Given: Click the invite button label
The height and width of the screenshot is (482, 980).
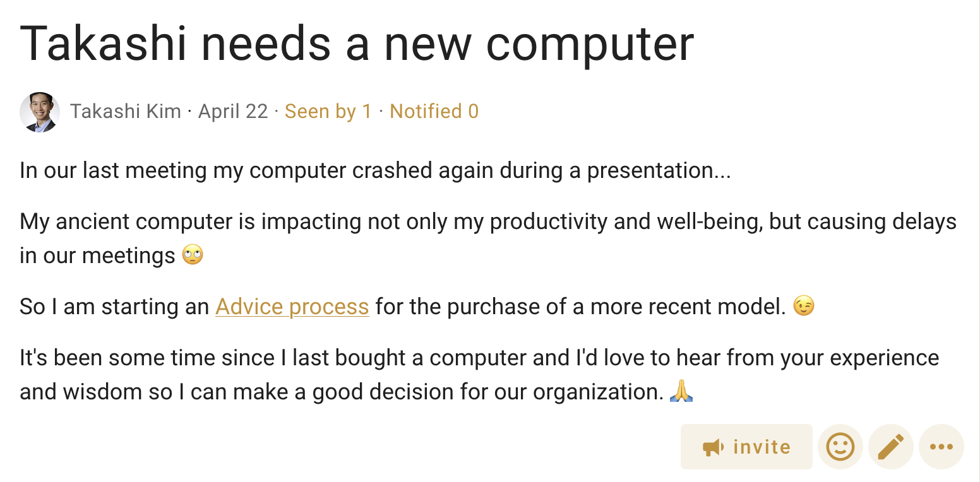Looking at the screenshot, I should [x=762, y=447].
